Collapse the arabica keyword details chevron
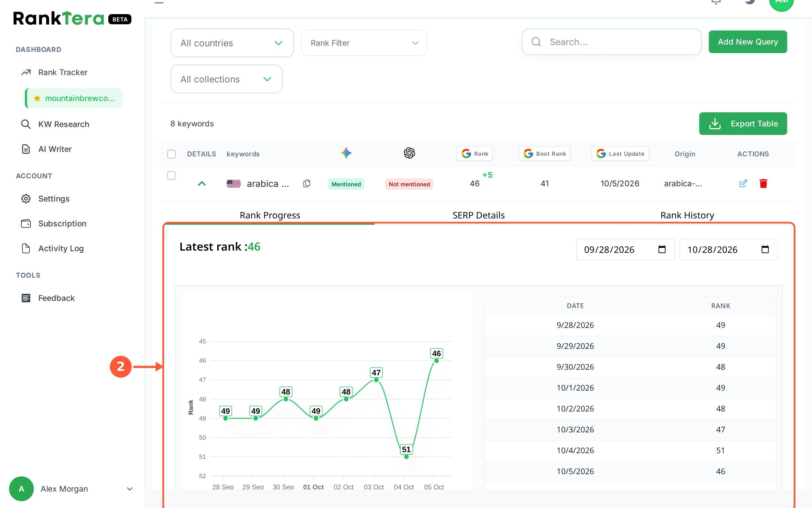Viewport: 812px width, 508px height. pyautogui.click(x=202, y=183)
